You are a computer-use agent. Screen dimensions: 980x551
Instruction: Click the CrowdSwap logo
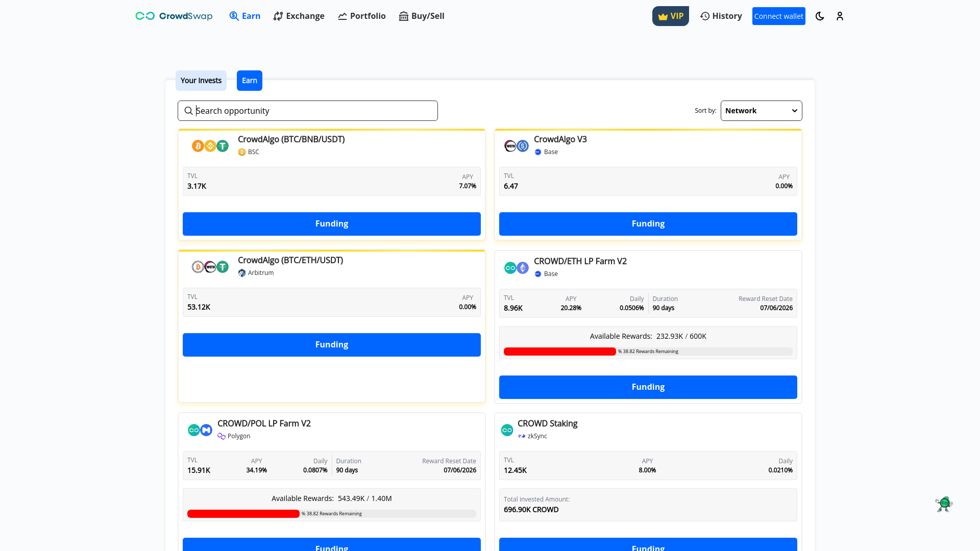click(174, 16)
